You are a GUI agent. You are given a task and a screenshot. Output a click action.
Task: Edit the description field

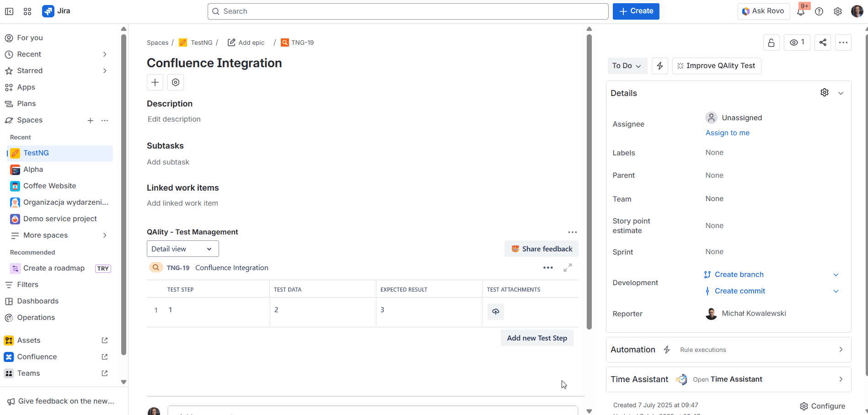[x=174, y=119]
